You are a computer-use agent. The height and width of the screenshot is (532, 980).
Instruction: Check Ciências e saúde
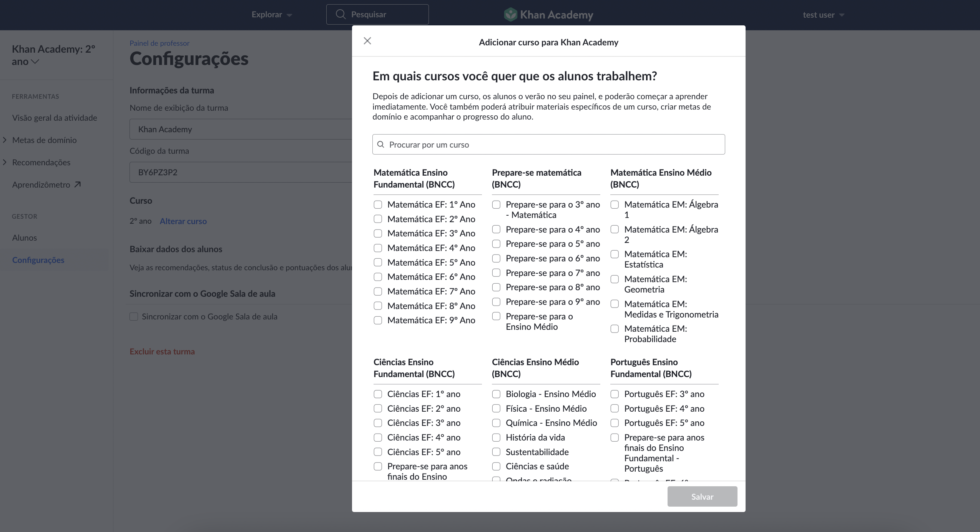point(496,466)
